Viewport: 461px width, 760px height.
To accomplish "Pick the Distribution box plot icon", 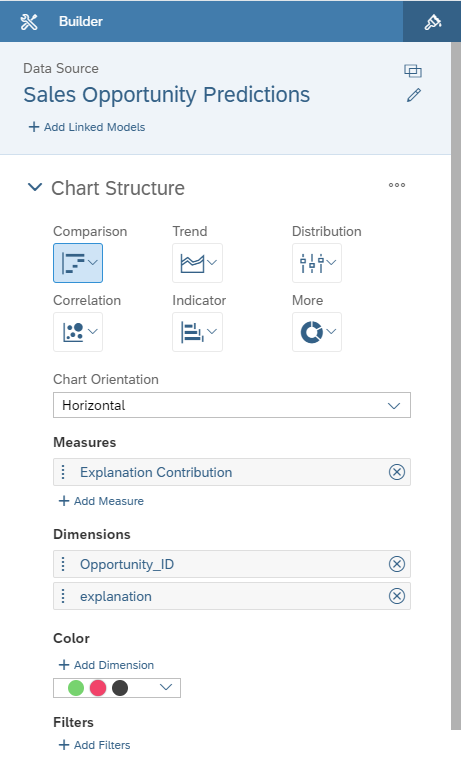I will 317,263.
